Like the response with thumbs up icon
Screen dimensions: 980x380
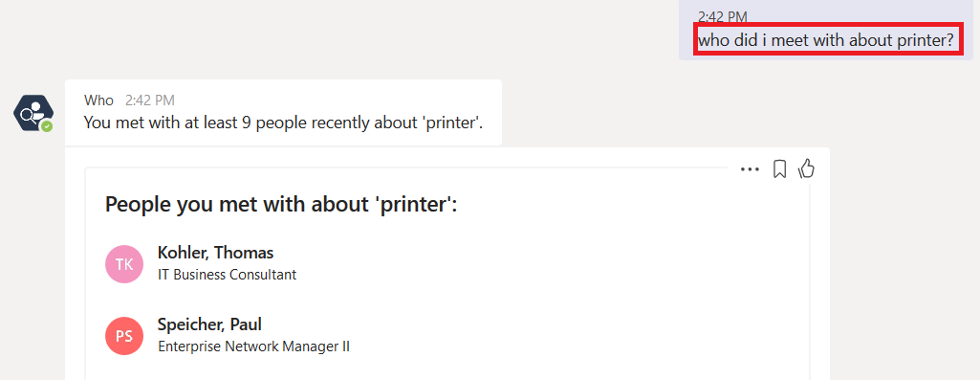coord(807,168)
